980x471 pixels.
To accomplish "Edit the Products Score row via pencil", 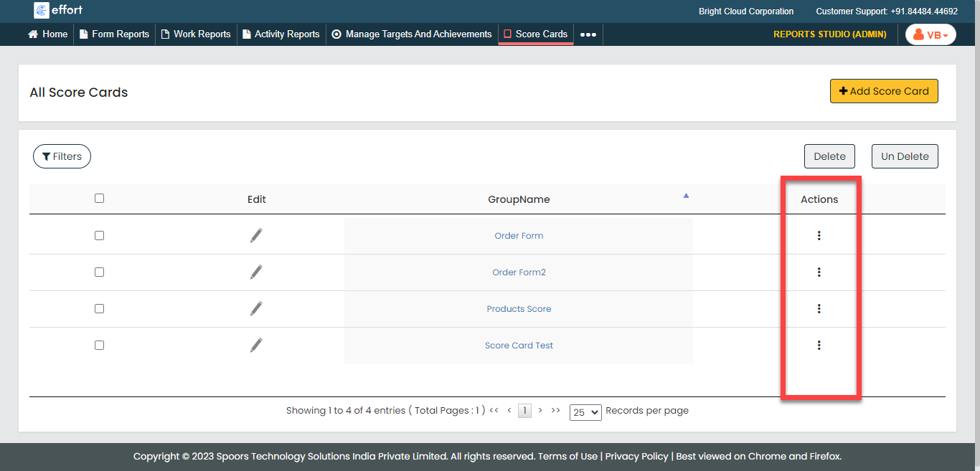I will (256, 308).
